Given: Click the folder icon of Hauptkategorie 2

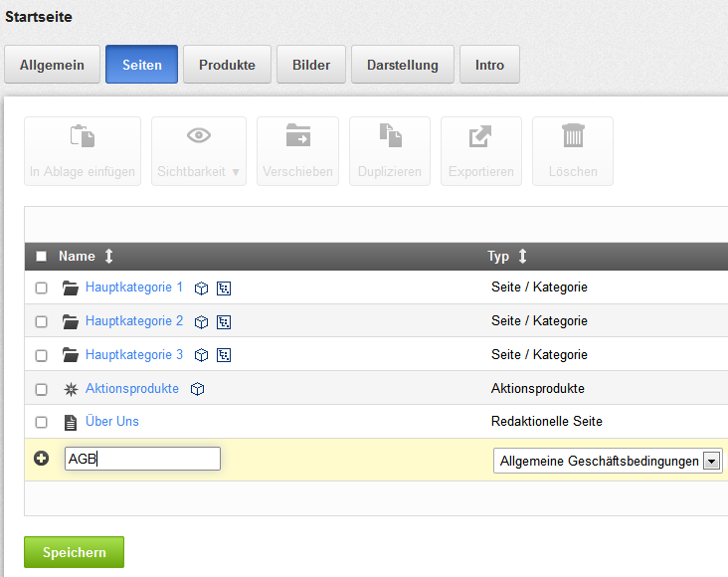Looking at the screenshot, I should coord(71,321).
